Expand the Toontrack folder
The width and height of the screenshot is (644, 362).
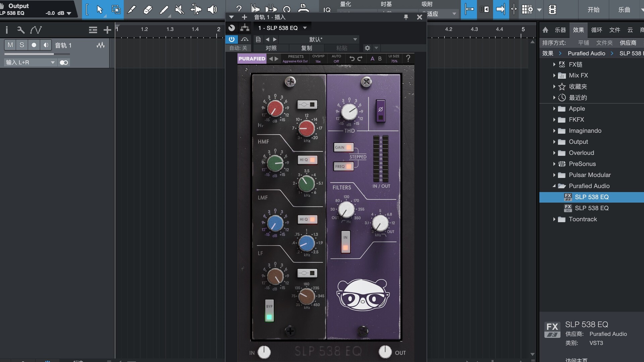554,219
